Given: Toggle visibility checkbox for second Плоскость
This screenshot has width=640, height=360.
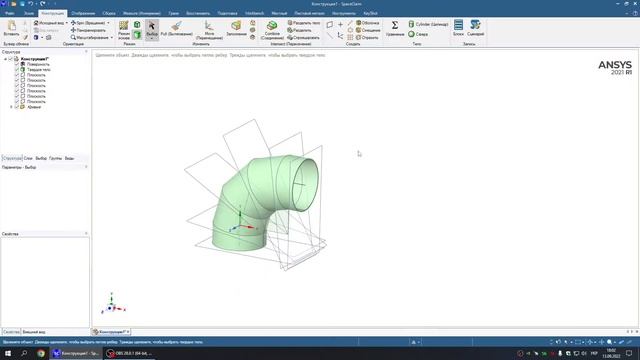Looking at the screenshot, I should 17,80.
